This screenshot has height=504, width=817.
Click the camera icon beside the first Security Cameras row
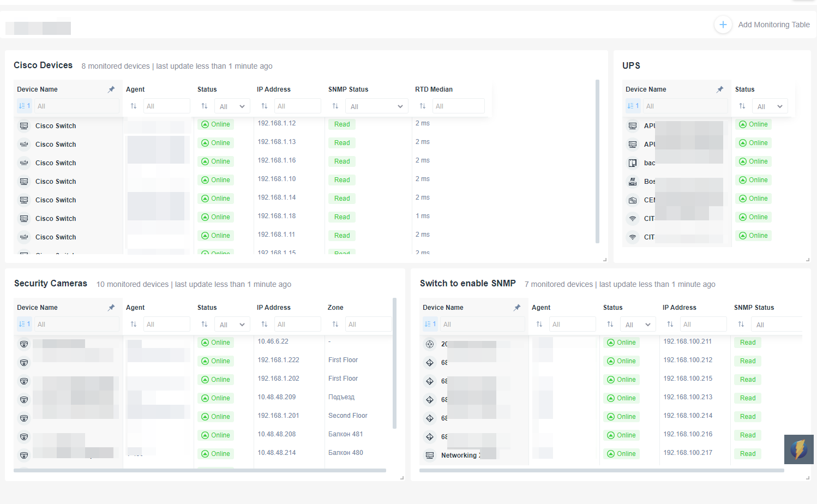pos(24,344)
